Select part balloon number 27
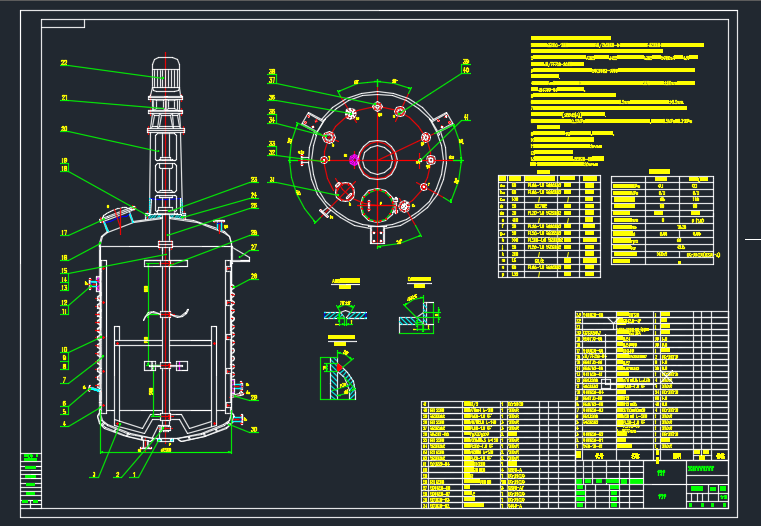 click(x=254, y=247)
